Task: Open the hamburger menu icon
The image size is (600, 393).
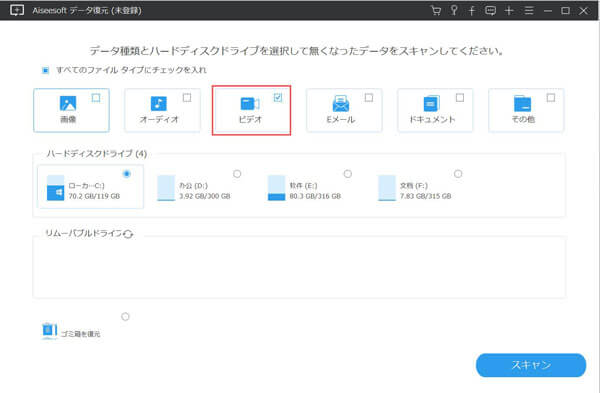Action: 529,11
